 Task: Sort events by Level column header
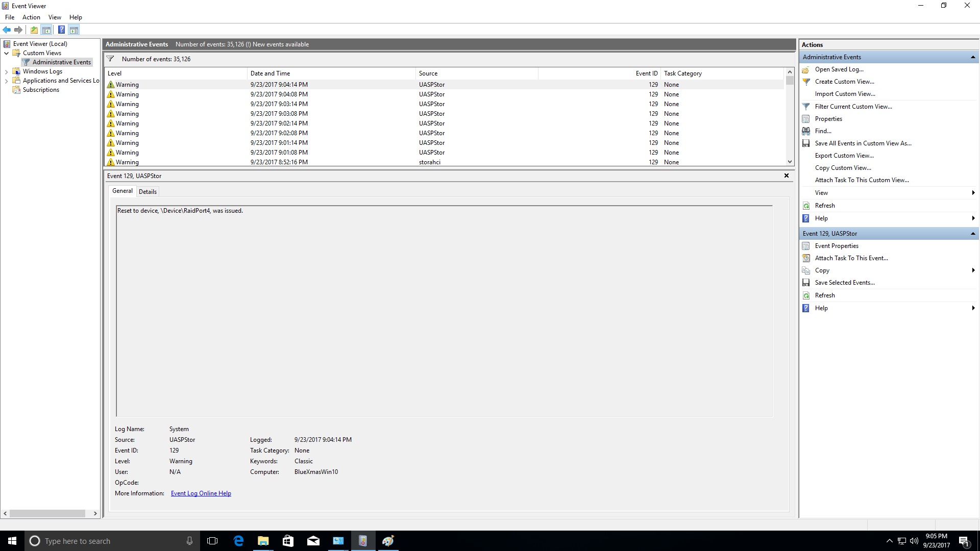tap(176, 73)
